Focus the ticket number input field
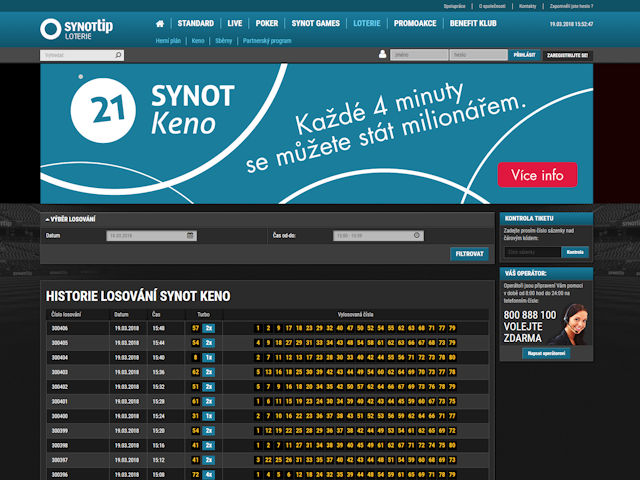This screenshot has height=480, width=640. (x=532, y=252)
